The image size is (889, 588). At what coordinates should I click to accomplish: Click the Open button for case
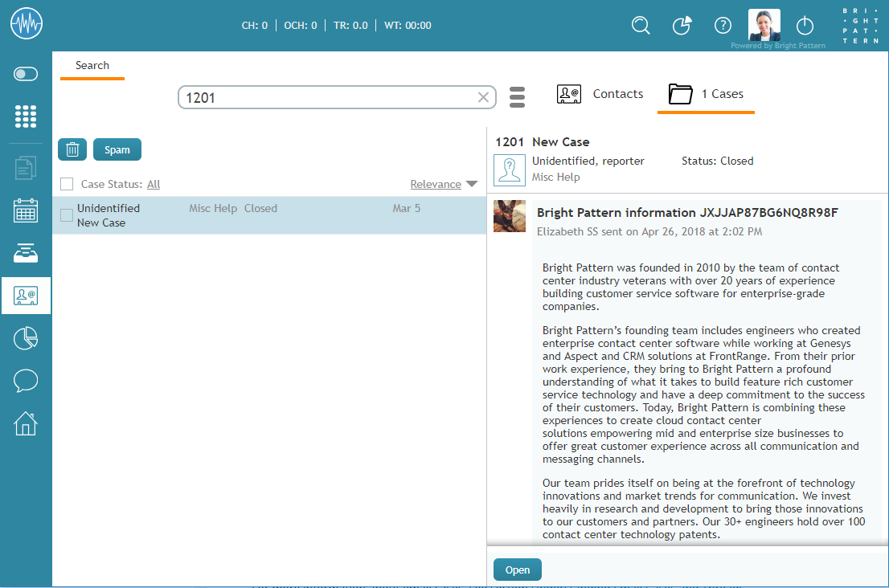click(518, 570)
